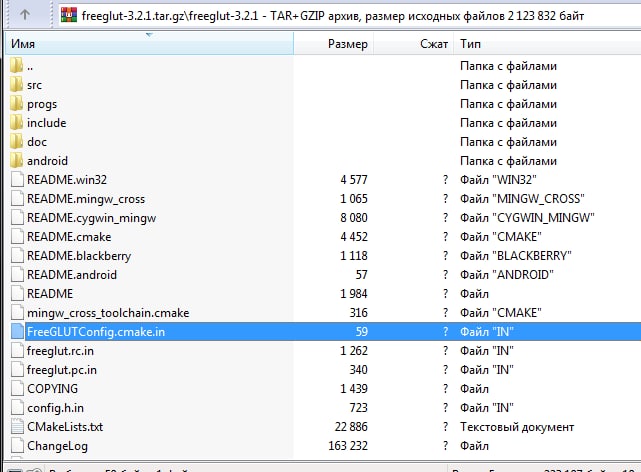Select the src folder name

(x=34, y=85)
